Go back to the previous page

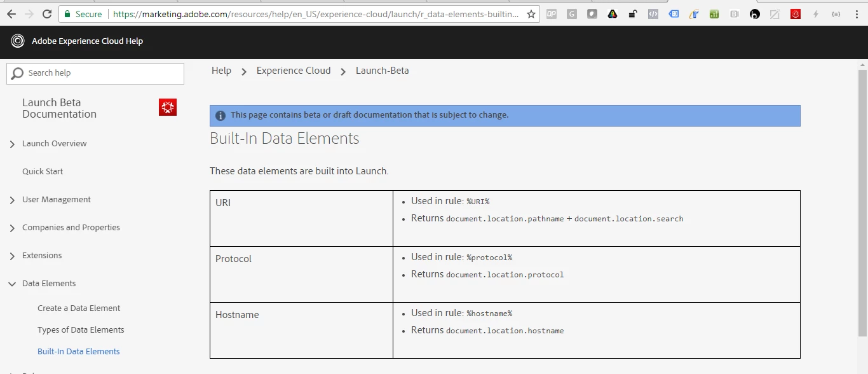pos(11,14)
